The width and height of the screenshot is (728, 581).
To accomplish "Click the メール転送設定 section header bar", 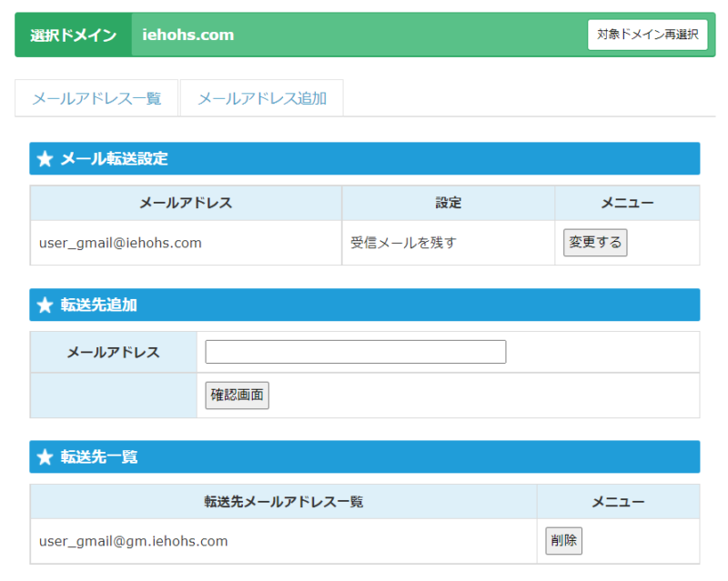I will point(365,159).
